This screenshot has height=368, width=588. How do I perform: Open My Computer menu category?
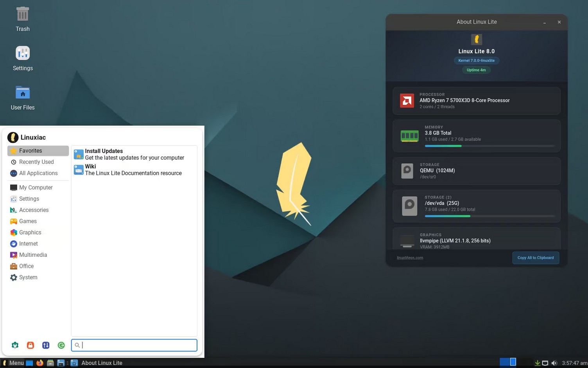click(38, 188)
